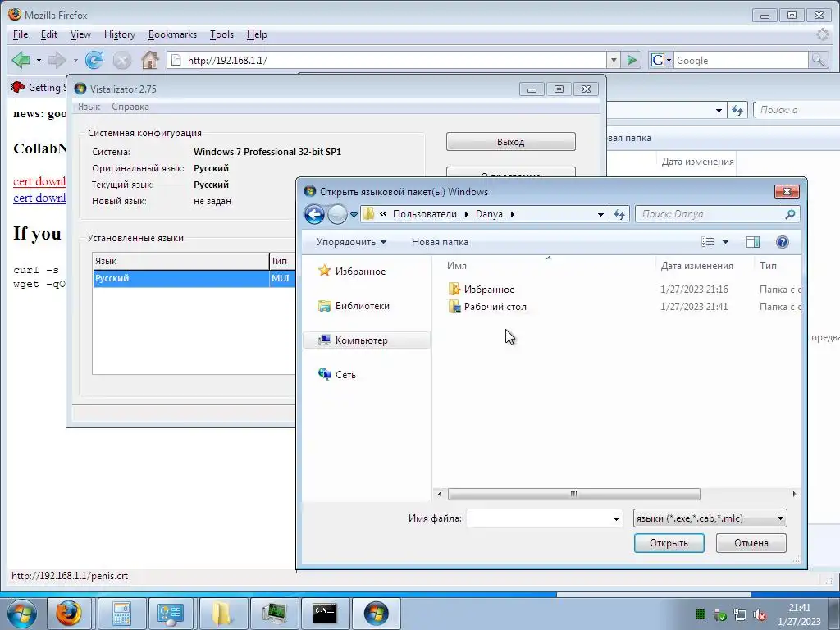Click the Forward button in file dialog
Viewport: 840px width, 630px height.
337,214
